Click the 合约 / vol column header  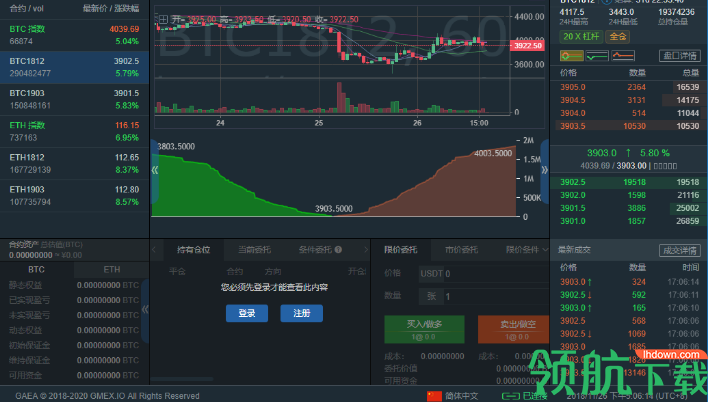point(27,9)
